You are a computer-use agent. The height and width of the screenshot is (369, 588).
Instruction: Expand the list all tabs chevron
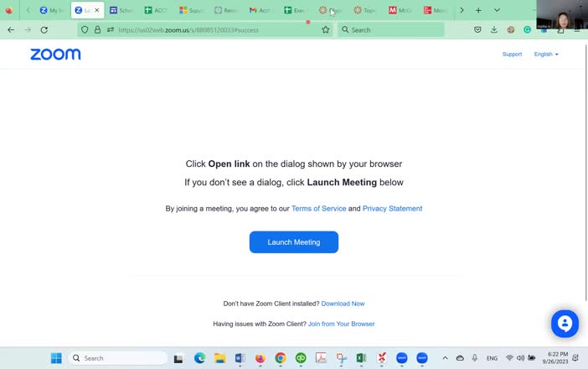497,10
